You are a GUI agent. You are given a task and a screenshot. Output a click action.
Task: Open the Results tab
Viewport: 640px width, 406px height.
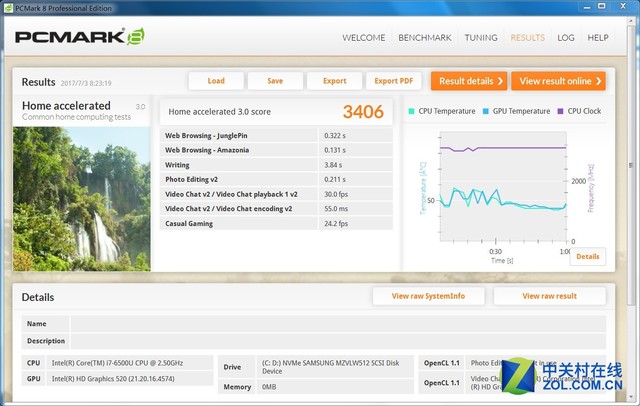click(x=527, y=38)
